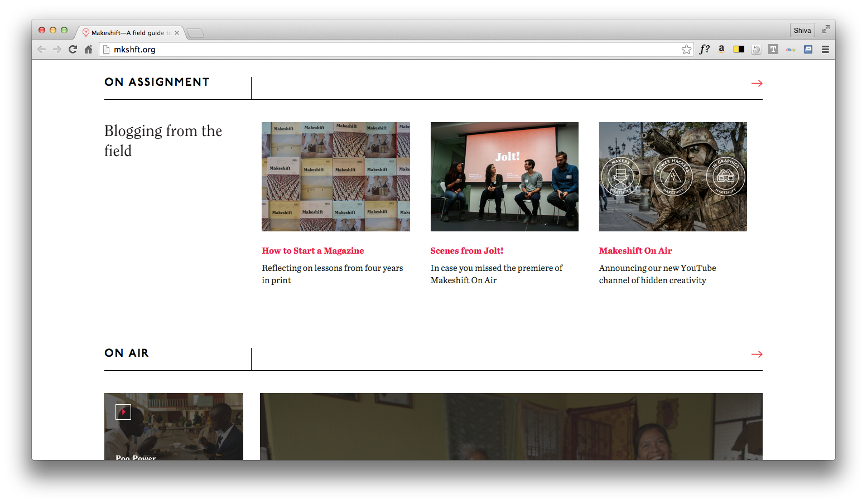Open the Shiva profile switcher
Viewport: 867px width, 504px height.
pos(802,30)
